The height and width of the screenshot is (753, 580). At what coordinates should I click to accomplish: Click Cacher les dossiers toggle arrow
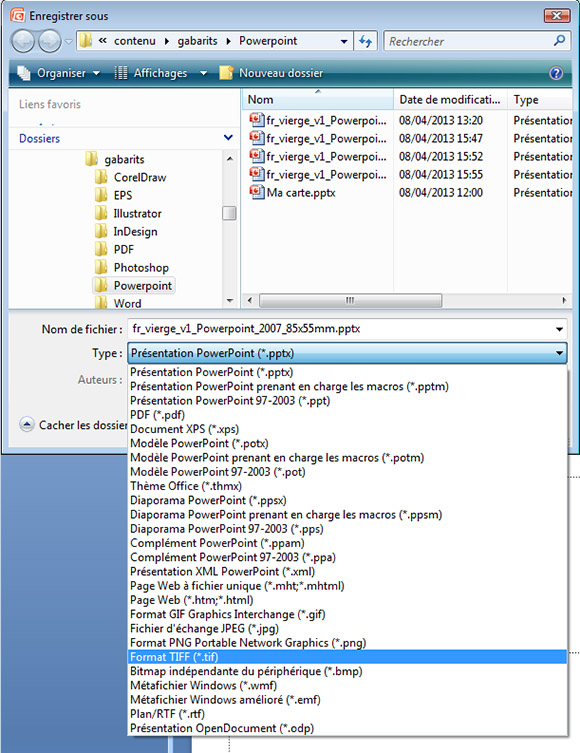tap(26, 425)
